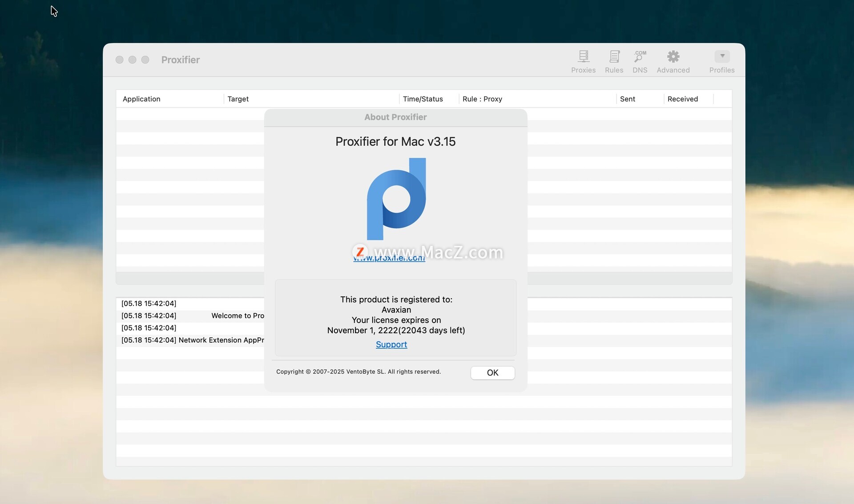Open the Support link
Image resolution: width=854 pixels, height=504 pixels.
point(391,344)
